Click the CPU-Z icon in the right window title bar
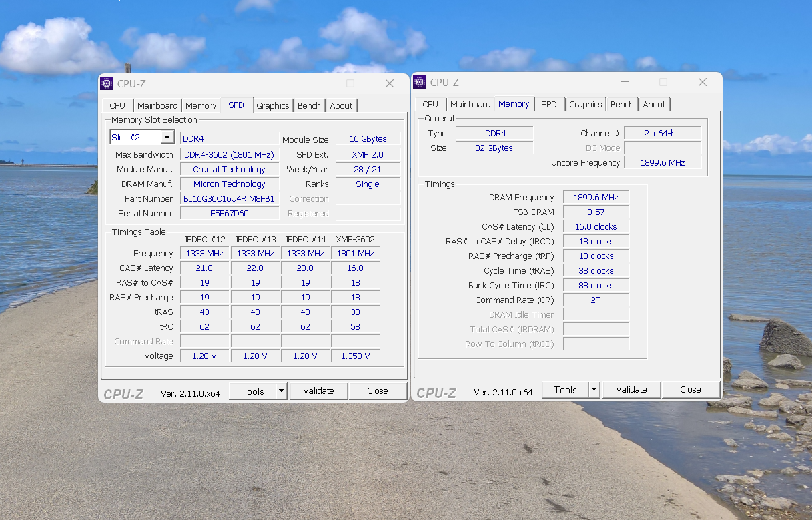812x520 pixels. [x=419, y=81]
